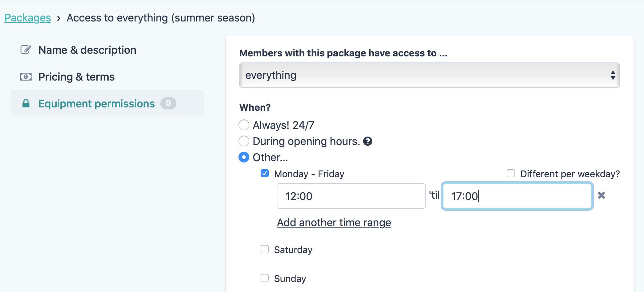Click the help question mark icon
Screen dimensions: 644x292
(x=368, y=141)
